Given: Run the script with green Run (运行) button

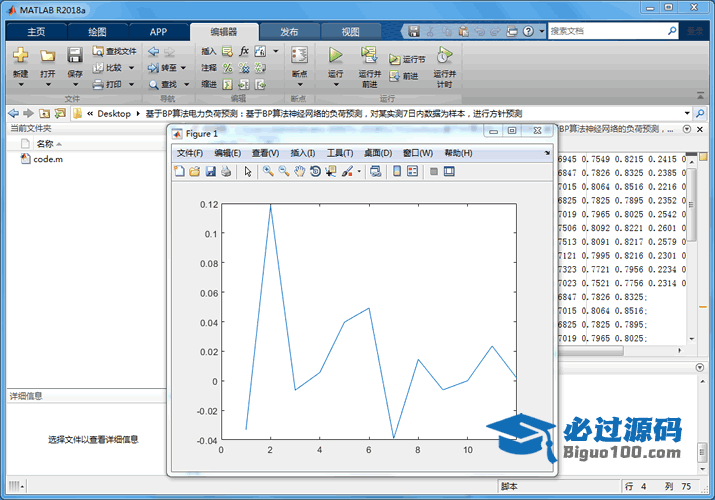Looking at the screenshot, I should pyautogui.click(x=336, y=55).
